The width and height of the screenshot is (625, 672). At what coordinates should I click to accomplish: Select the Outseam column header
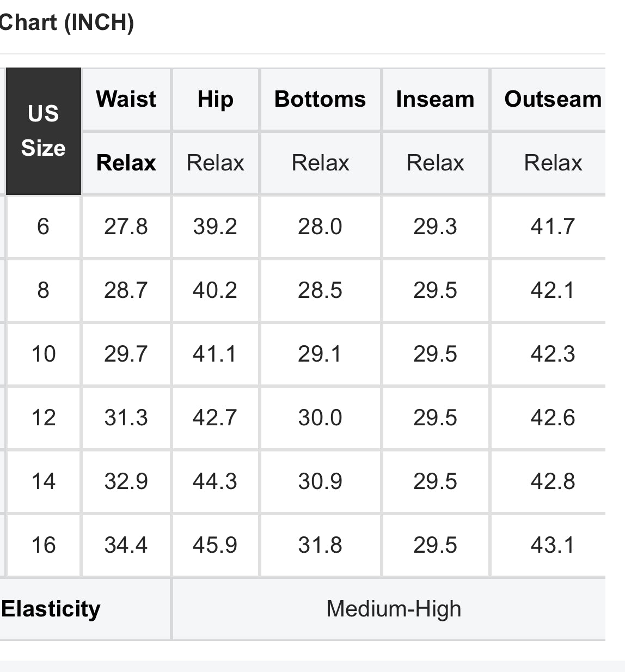click(x=553, y=99)
